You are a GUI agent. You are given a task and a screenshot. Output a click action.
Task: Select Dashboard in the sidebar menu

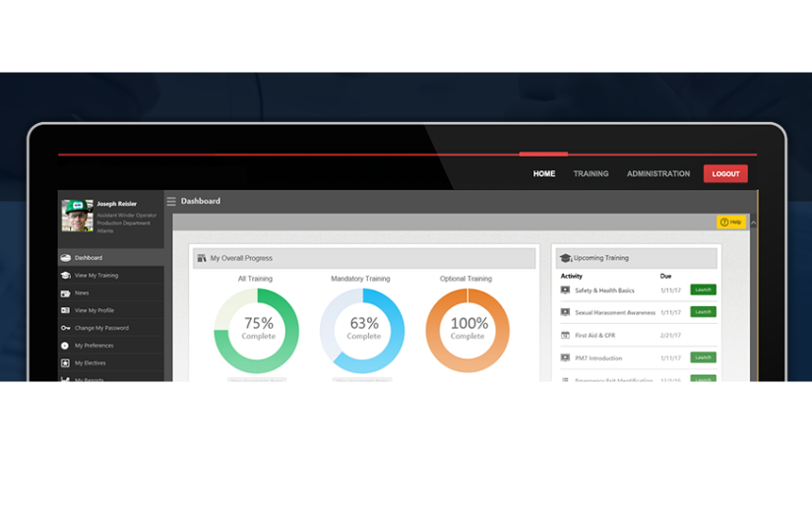(x=111, y=257)
